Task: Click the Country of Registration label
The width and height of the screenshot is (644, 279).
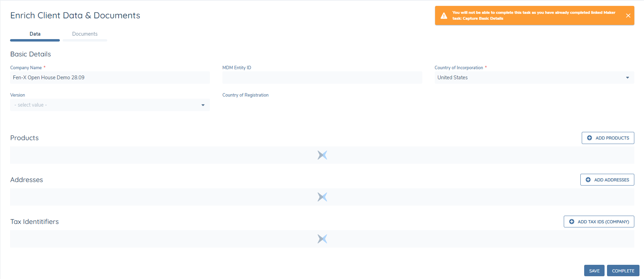Action: 245,95
